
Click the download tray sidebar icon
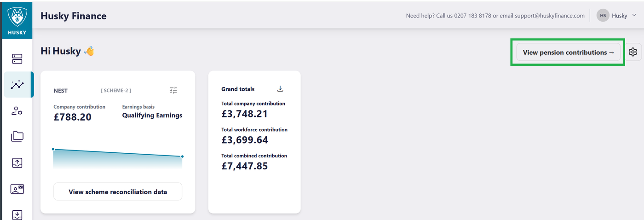point(17,214)
